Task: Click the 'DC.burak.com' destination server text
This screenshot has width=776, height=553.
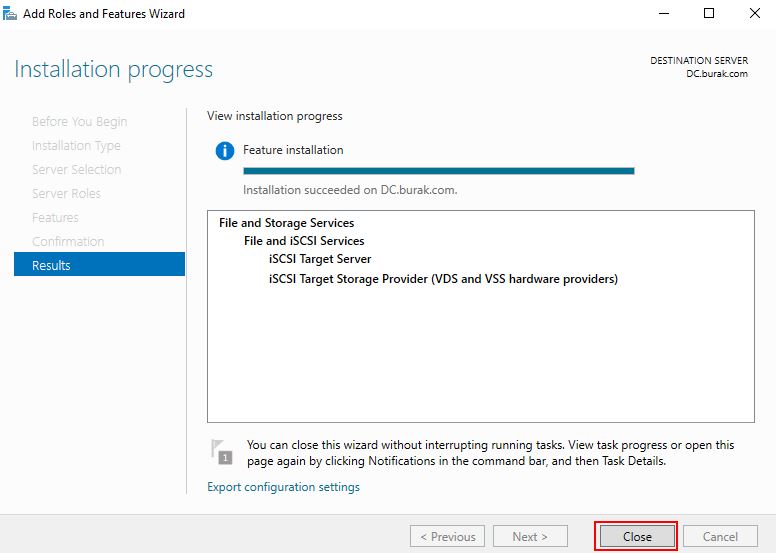Action: 717,74
